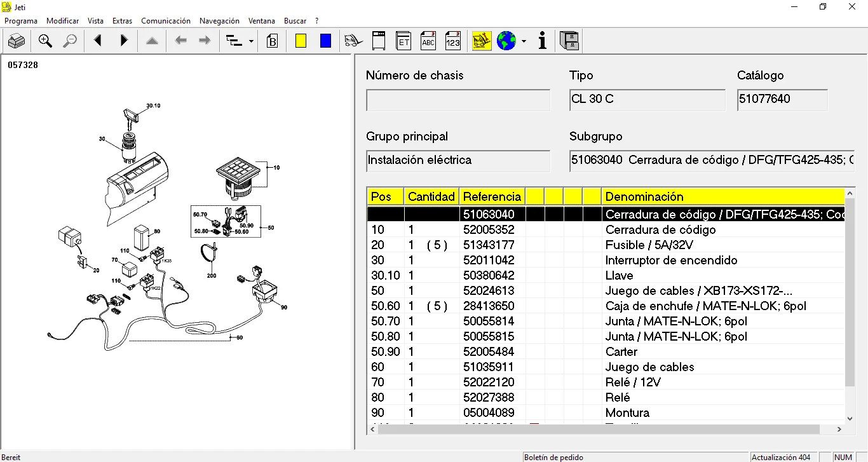Image resolution: width=868 pixels, height=462 pixels.
Task: Select the Juego de cables / XB173-XS172 row
Action: point(606,290)
